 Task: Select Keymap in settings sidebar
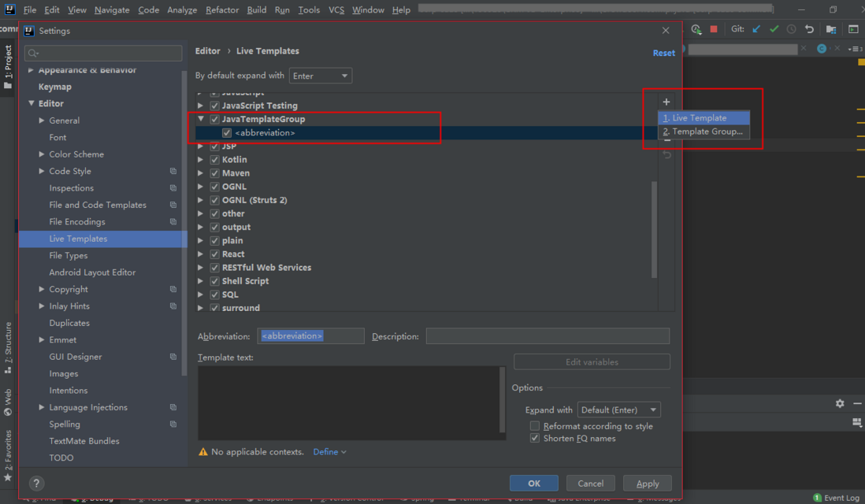click(54, 87)
